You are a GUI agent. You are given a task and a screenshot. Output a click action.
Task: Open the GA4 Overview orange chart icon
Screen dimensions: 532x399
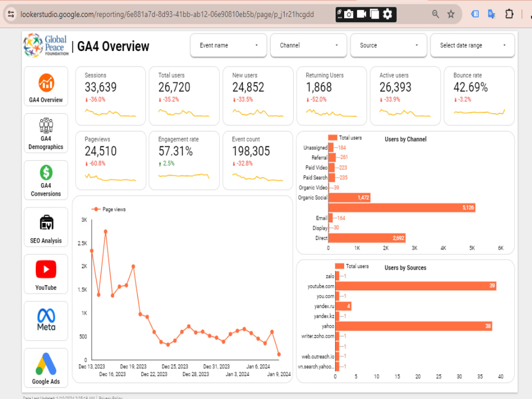[x=46, y=83]
